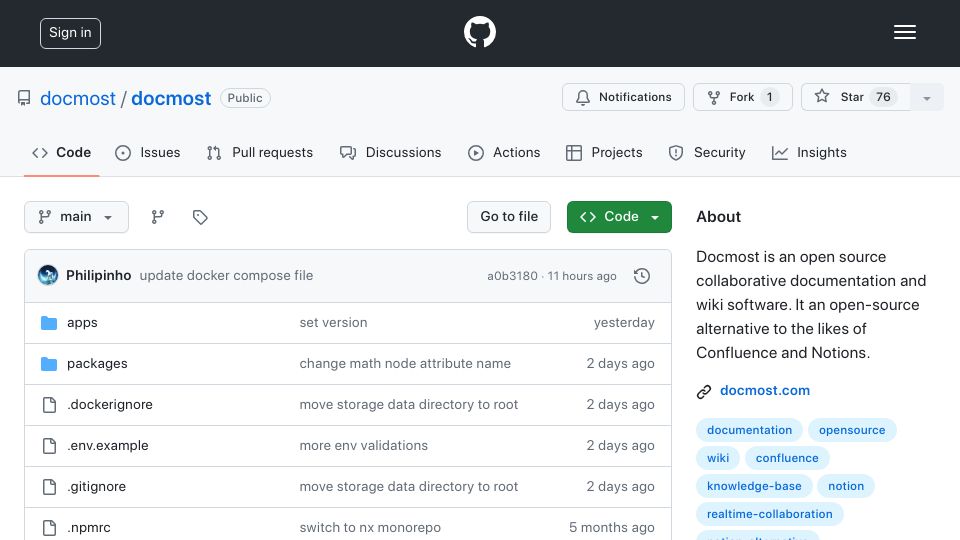Open commit history clock icon
This screenshot has width=960, height=540.
pyautogui.click(x=642, y=276)
